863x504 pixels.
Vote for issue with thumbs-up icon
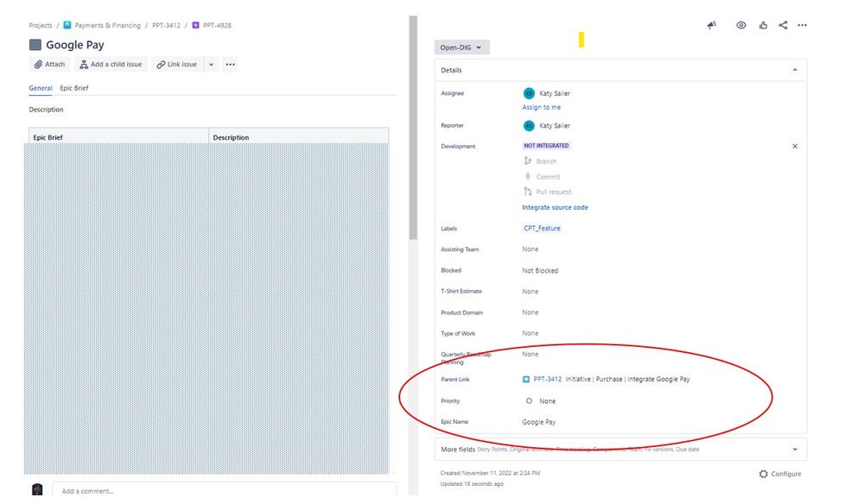click(x=763, y=25)
